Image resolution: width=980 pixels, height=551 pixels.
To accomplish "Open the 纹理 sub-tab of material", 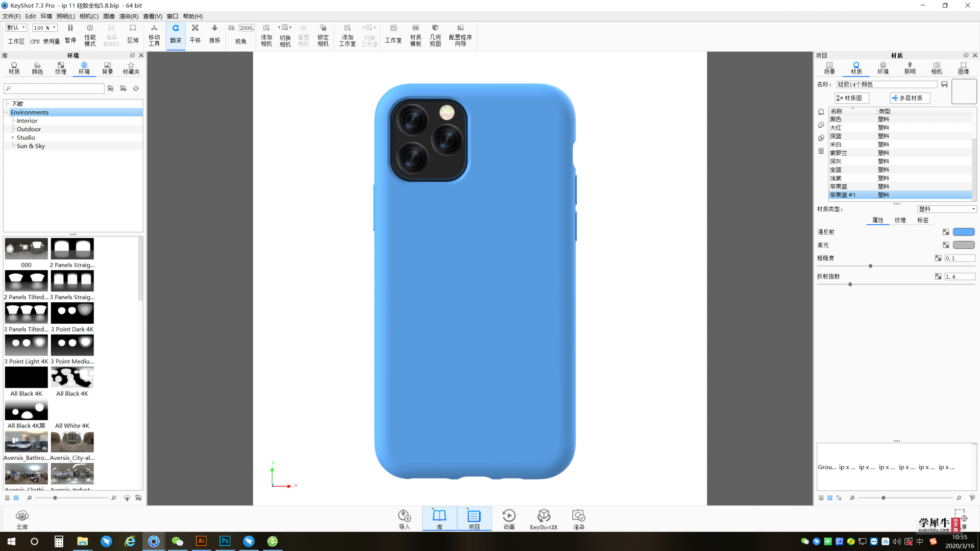I will coord(900,220).
